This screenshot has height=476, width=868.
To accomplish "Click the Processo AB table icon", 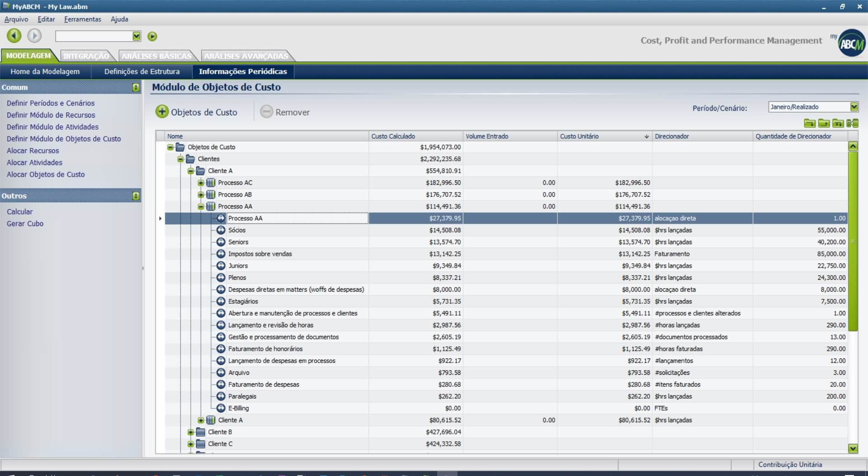I will [x=211, y=194].
